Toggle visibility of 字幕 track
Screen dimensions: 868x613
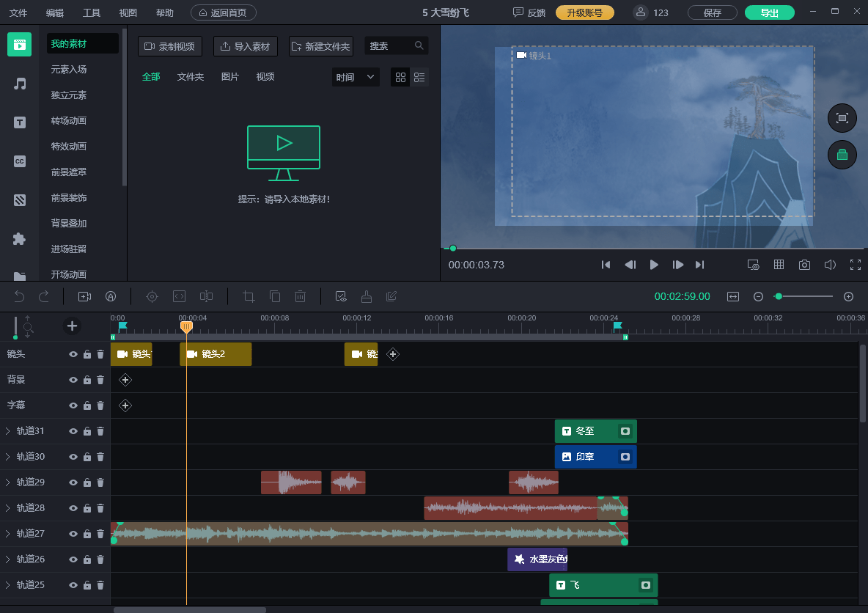73,405
